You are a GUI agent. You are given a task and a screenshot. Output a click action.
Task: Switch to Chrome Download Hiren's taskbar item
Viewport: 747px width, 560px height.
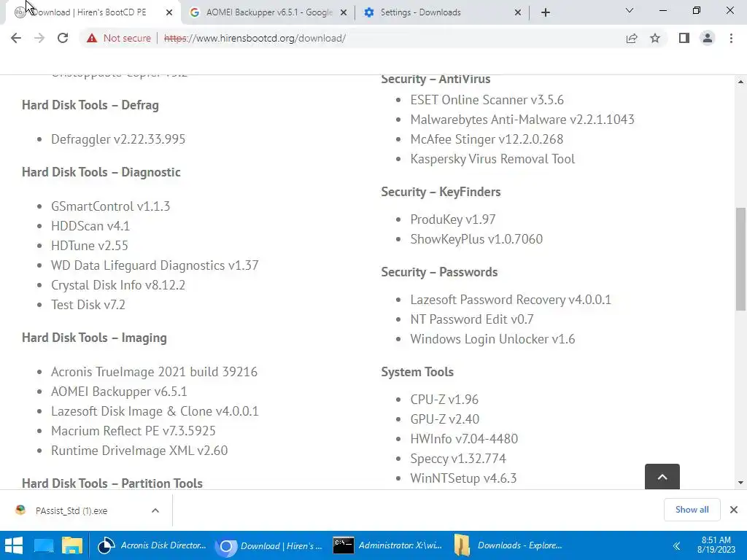click(270, 545)
